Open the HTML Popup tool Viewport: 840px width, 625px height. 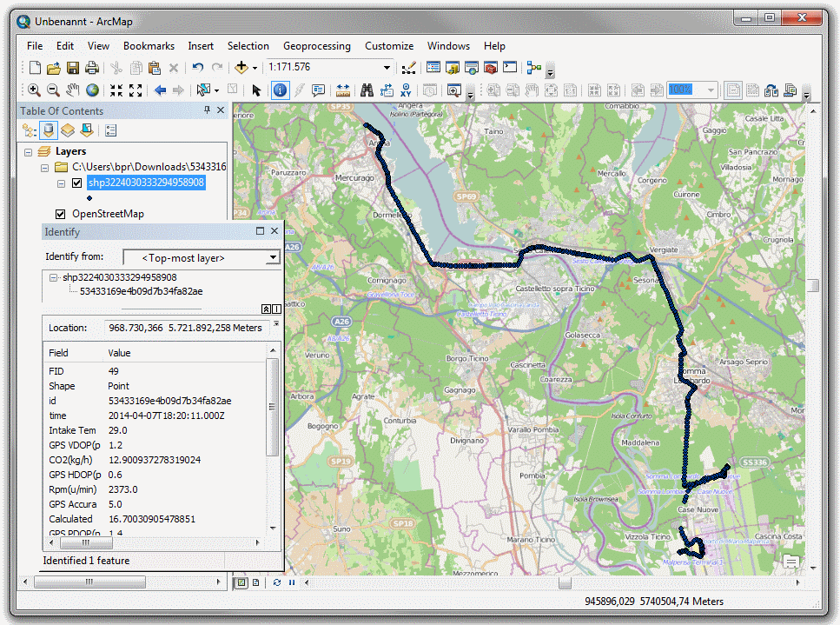click(318, 90)
